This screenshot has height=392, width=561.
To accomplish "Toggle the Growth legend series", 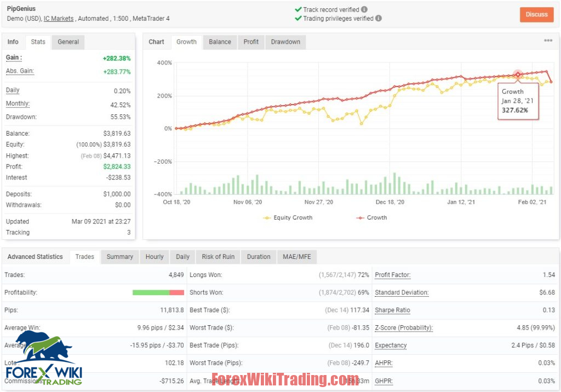I will (372, 217).
